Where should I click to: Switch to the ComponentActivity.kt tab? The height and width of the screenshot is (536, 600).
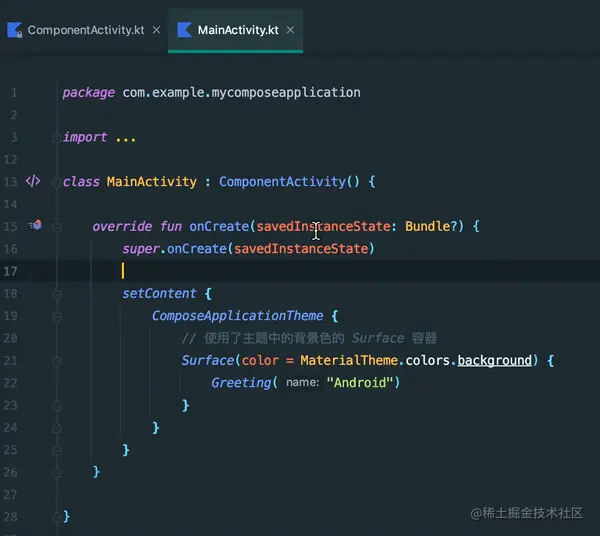86,30
